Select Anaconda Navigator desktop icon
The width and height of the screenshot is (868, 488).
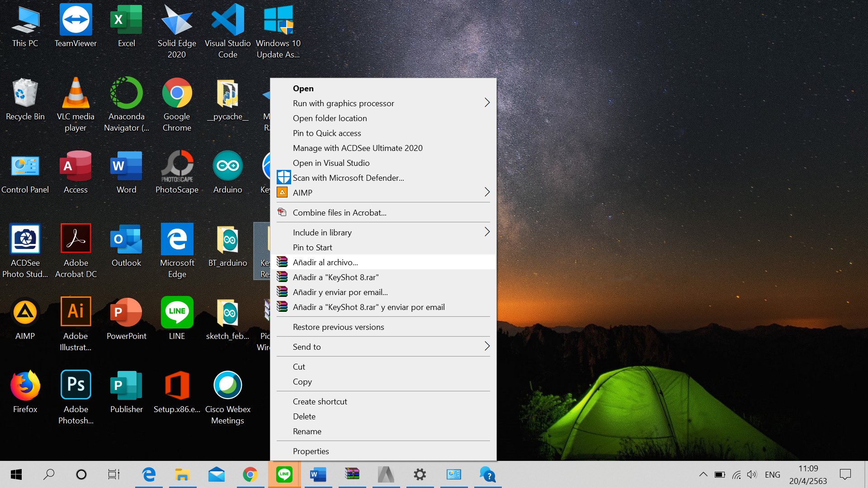tap(126, 105)
